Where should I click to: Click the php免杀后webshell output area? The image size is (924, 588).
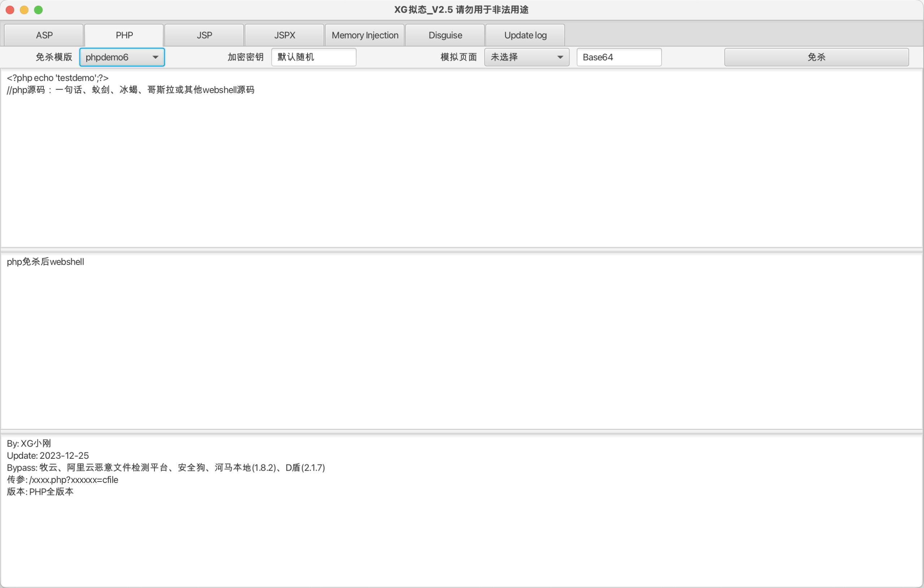click(x=461, y=341)
